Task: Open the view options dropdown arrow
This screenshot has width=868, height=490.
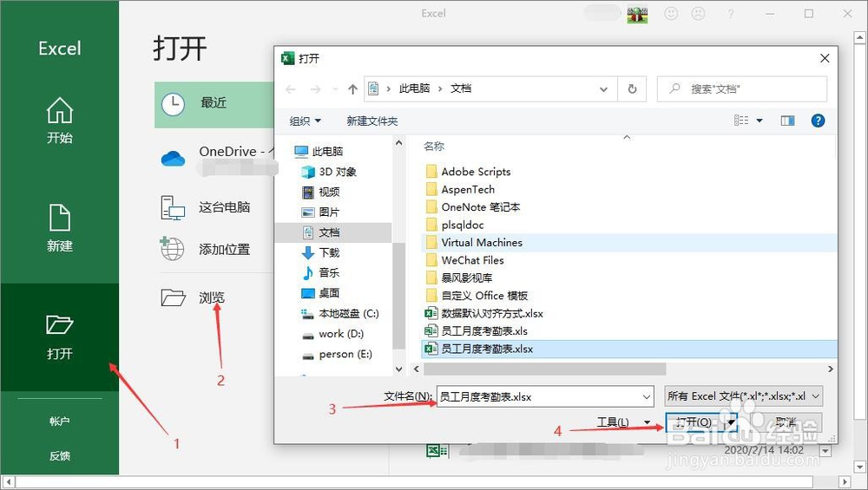Action: tap(759, 121)
